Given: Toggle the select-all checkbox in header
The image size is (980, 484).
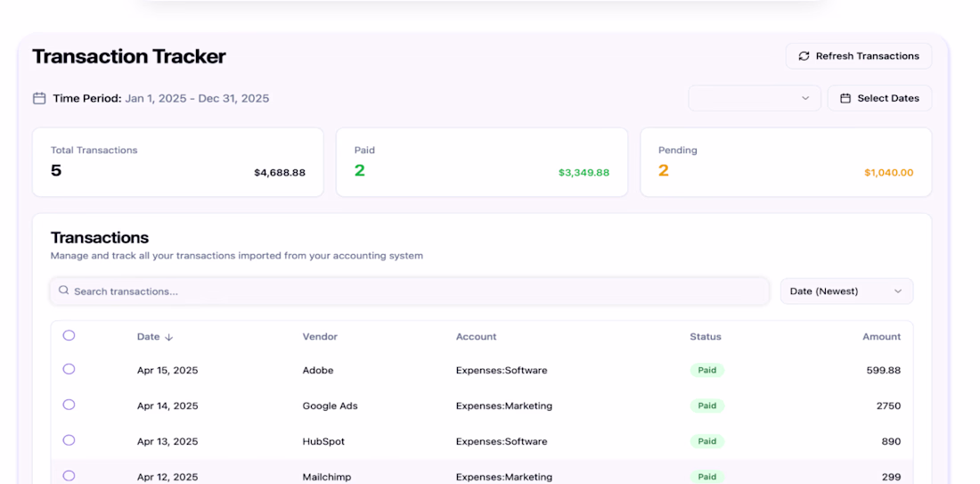Looking at the screenshot, I should point(69,335).
